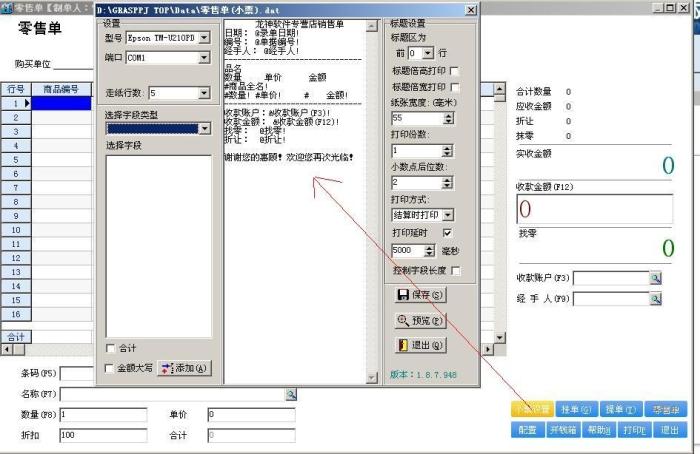Click grid horizontal scrollbar right arrow
The height and width of the screenshot is (454, 700).
488,349
